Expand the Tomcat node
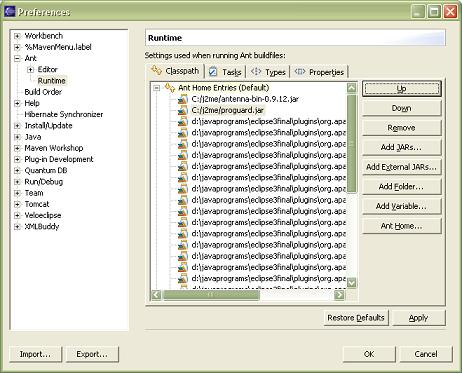The height and width of the screenshot is (373, 462). point(17,204)
